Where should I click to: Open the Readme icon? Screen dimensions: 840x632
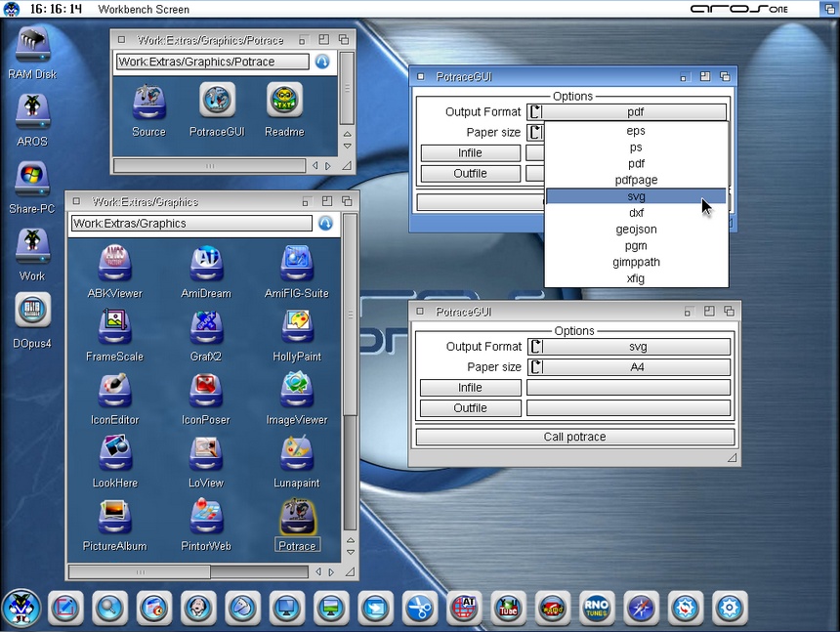coord(284,102)
